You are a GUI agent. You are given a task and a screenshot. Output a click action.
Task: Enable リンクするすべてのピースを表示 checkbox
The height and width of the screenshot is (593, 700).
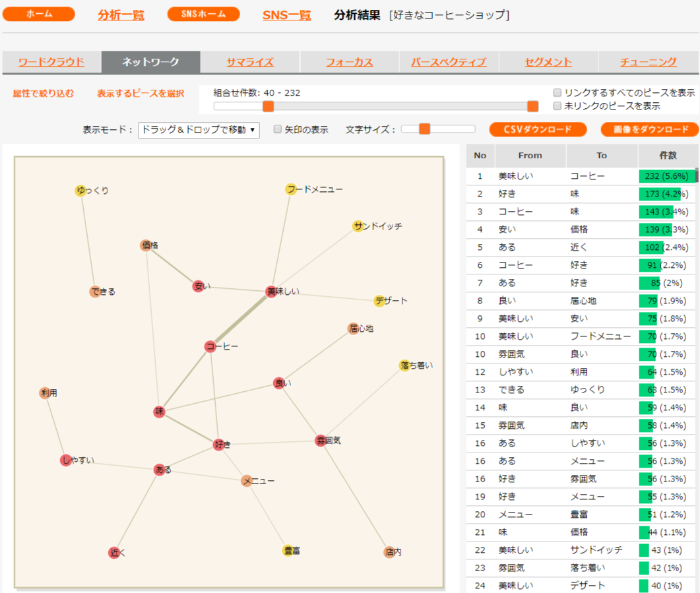(557, 93)
